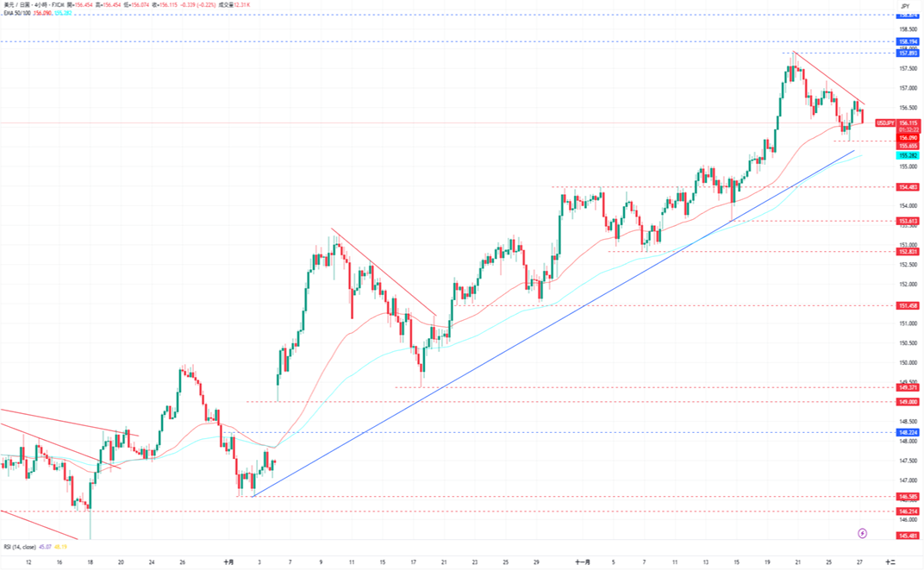This screenshot has width=924, height=571.
Task: Select the 153.613 red price level label
Action: pos(907,221)
